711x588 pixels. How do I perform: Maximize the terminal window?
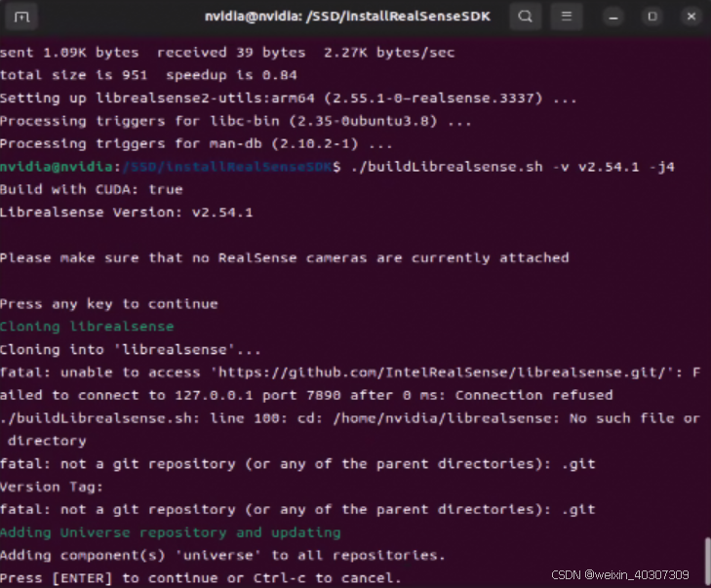[x=652, y=18]
